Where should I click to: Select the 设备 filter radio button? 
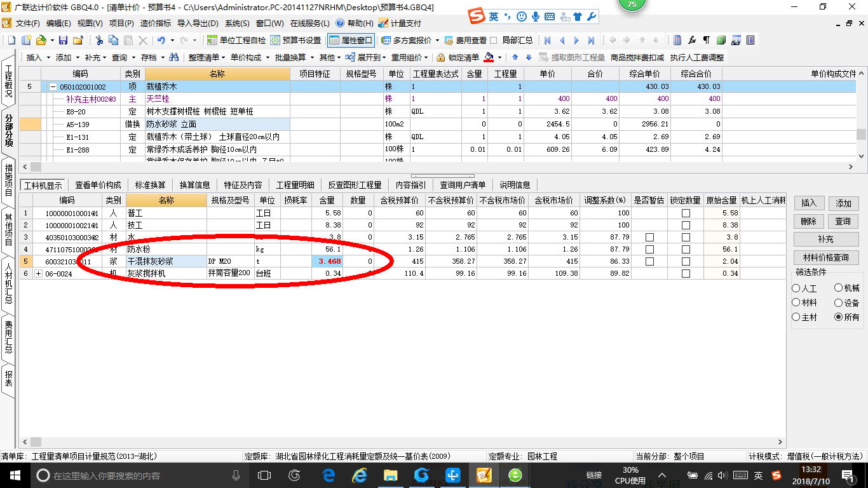point(838,303)
